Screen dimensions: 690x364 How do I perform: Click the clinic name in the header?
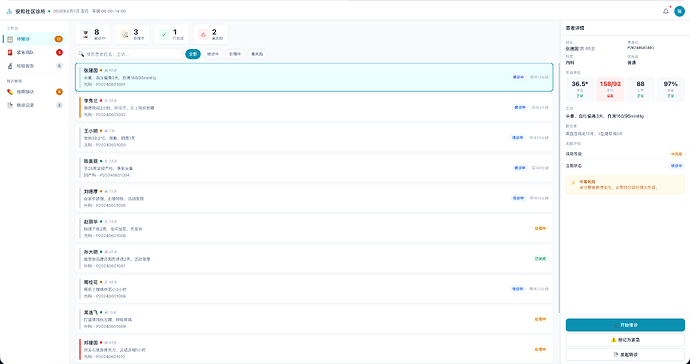(x=30, y=11)
